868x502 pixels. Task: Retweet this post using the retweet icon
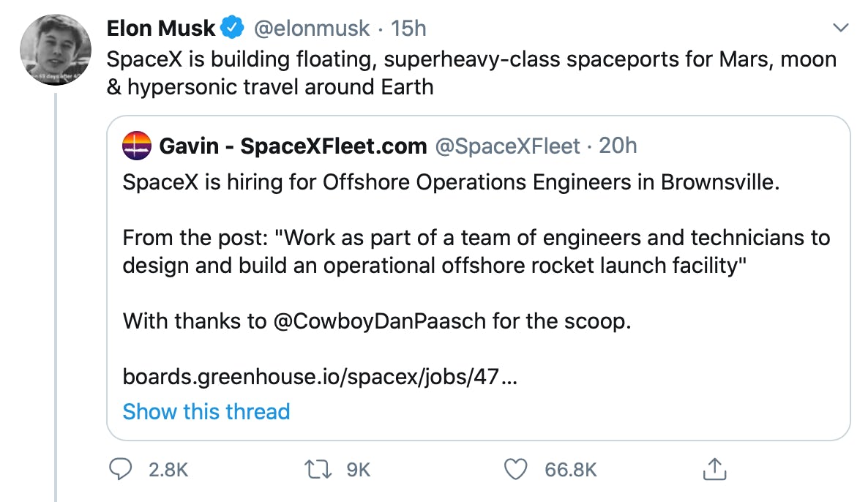(317, 469)
